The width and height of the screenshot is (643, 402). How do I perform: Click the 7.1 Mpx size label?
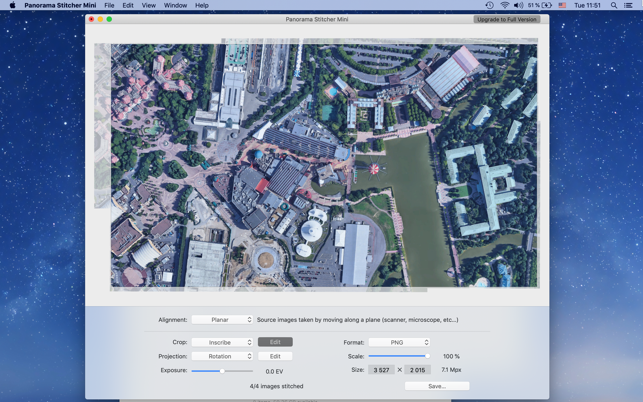451,370
